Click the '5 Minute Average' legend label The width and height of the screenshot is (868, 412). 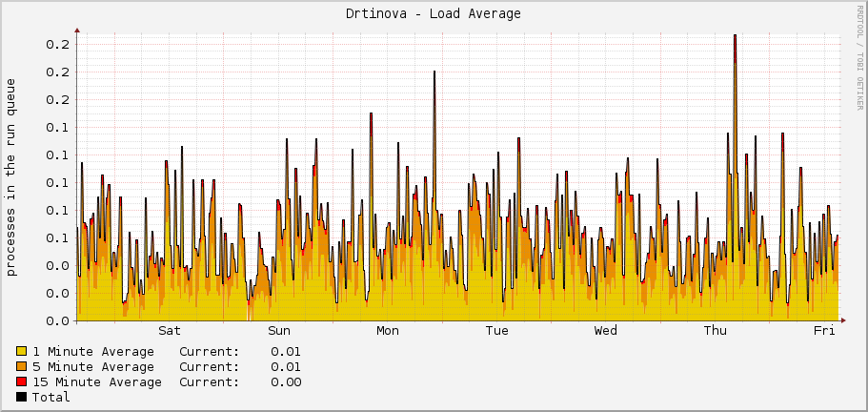pos(93,366)
